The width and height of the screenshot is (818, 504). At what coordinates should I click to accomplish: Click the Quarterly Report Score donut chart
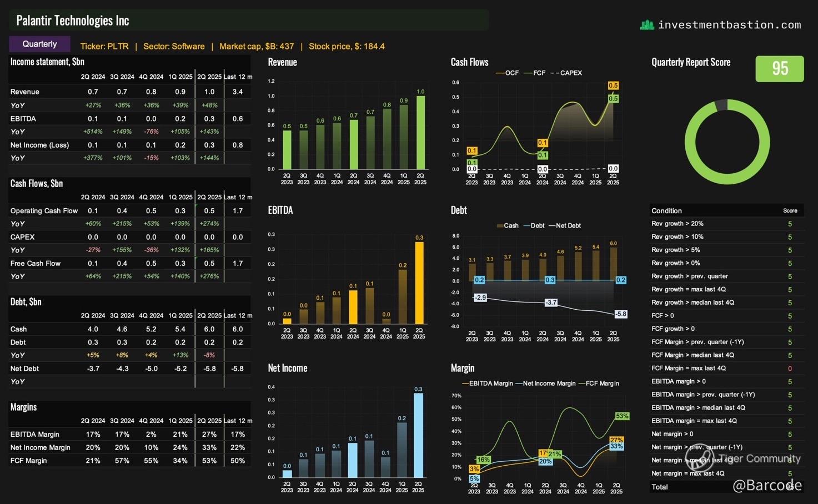(727, 142)
